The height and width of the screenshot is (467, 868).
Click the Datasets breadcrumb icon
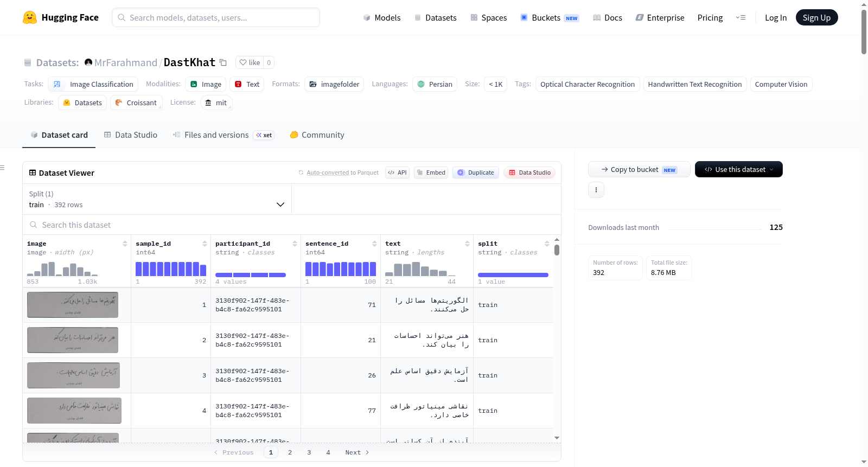[x=28, y=62]
